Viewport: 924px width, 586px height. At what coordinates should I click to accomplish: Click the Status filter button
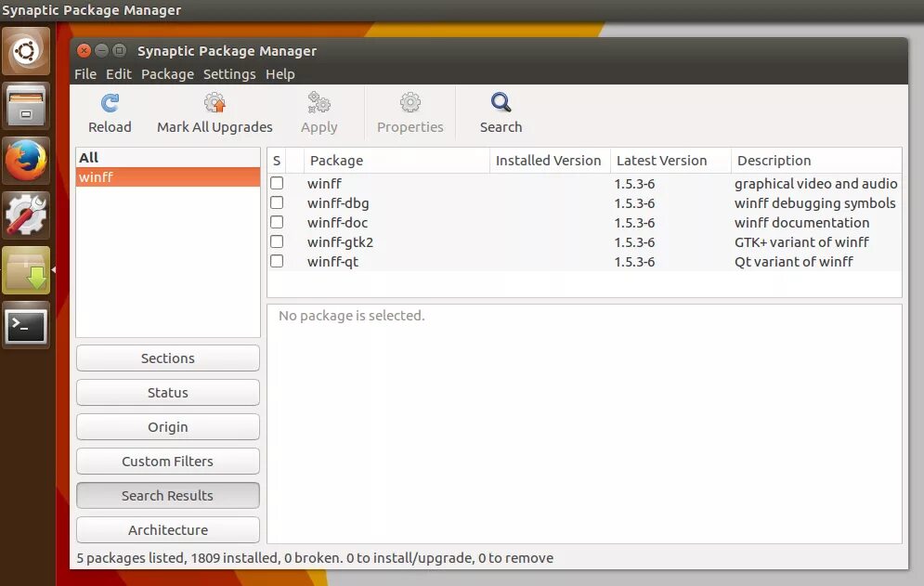pyautogui.click(x=168, y=393)
